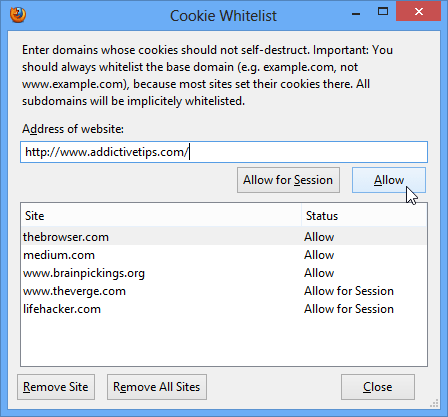
Task: Click the Allow for Session button
Action: pyautogui.click(x=288, y=180)
